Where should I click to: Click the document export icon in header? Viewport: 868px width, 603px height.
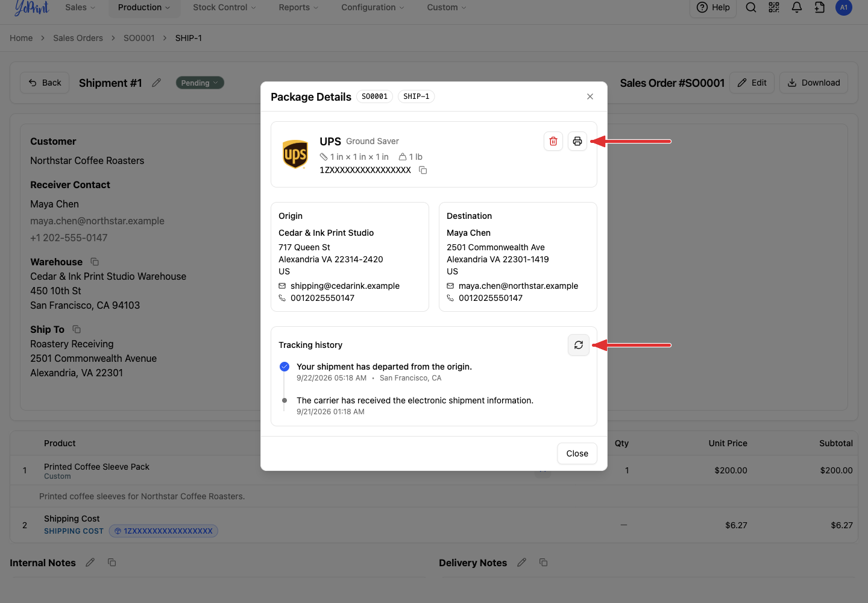(820, 7)
